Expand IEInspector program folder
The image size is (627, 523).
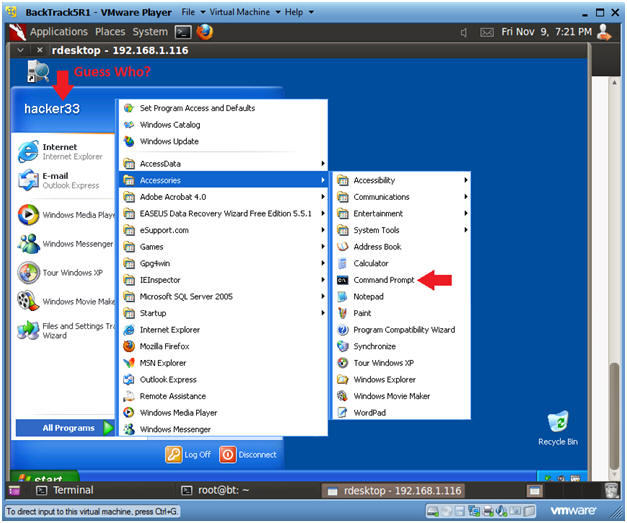coord(223,280)
